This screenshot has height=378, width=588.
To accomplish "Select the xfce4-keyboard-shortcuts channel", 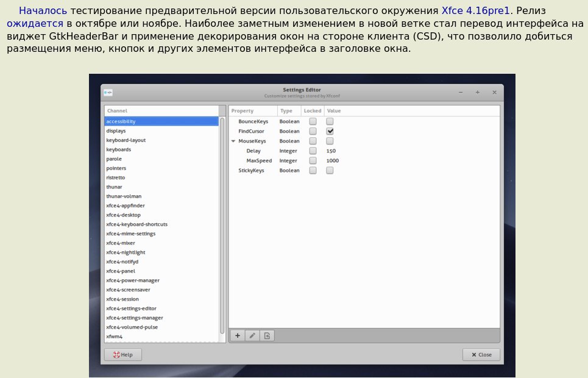I will pyautogui.click(x=161, y=224).
